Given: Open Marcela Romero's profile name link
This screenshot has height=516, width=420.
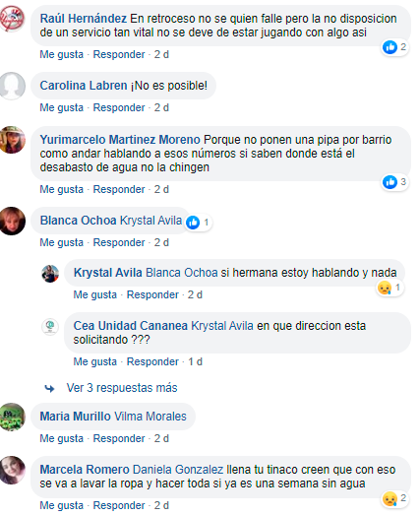Looking at the screenshot, I should click(85, 470).
